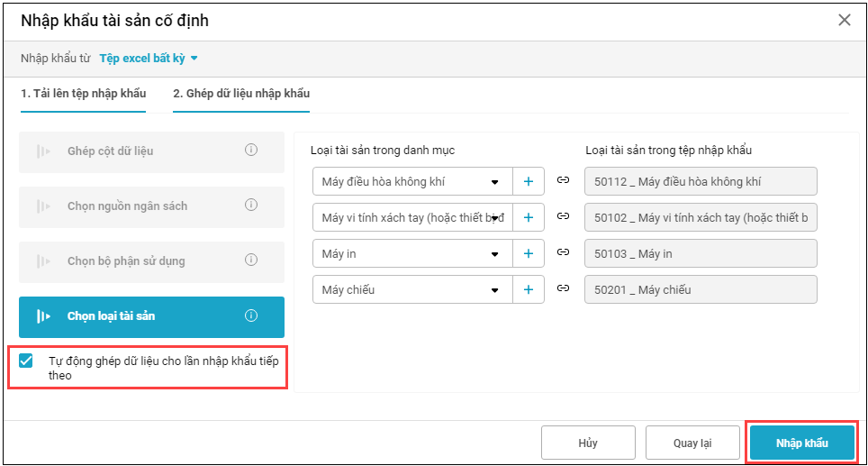Click the plus icon next to Máy vi tính xách tay
Viewport: 868px width, 466px height.
(529, 217)
